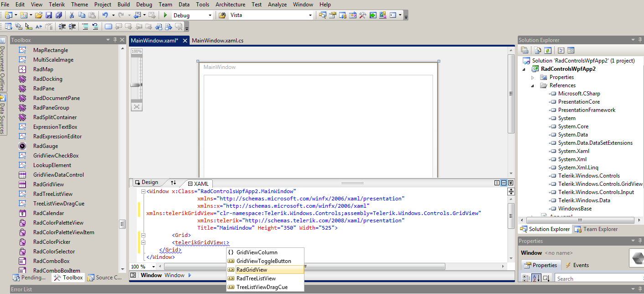Click the hammer and wrench Toolbox toolbar icon
Image resolution: width=644 pixels, height=294 pixels.
coord(363,15)
